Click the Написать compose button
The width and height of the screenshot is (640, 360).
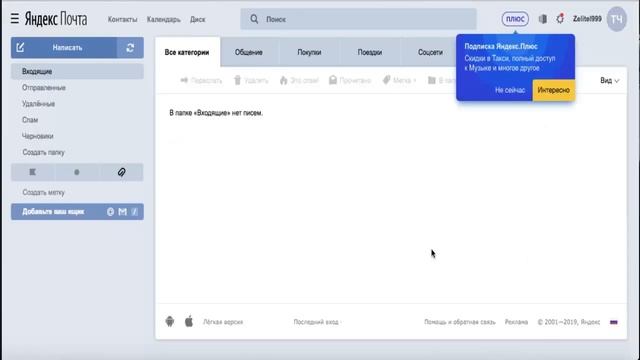[64, 48]
